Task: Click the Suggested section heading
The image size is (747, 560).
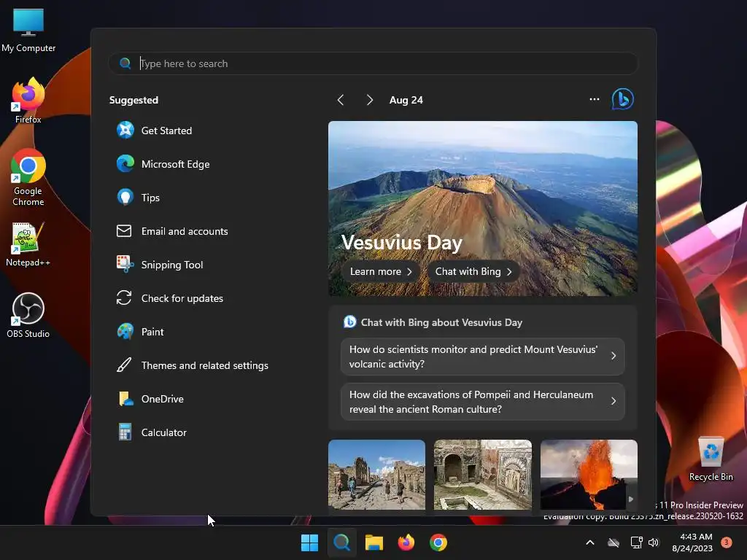Action: coord(133,100)
